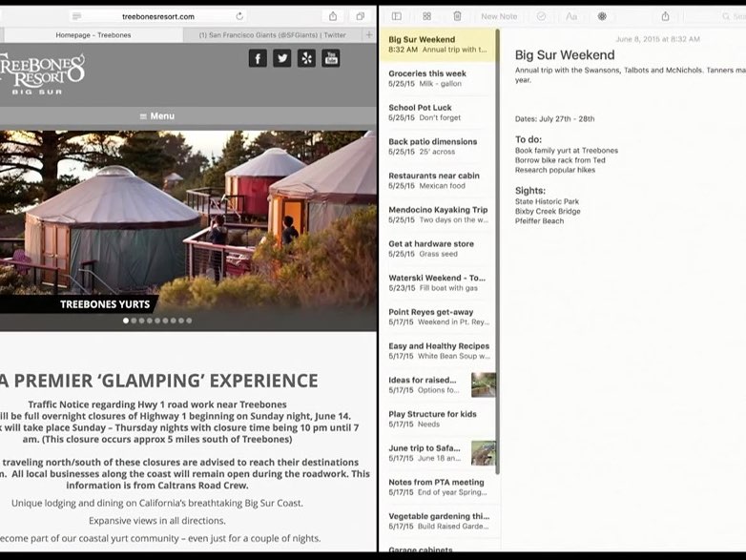Screen dimensions: 746x560
Task: Open the Waterski Weekend note
Action: pos(438,283)
